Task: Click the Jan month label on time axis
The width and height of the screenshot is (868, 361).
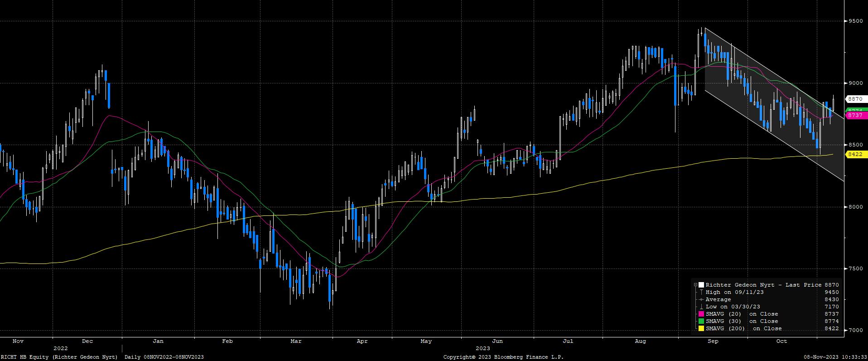Action: pos(158,341)
